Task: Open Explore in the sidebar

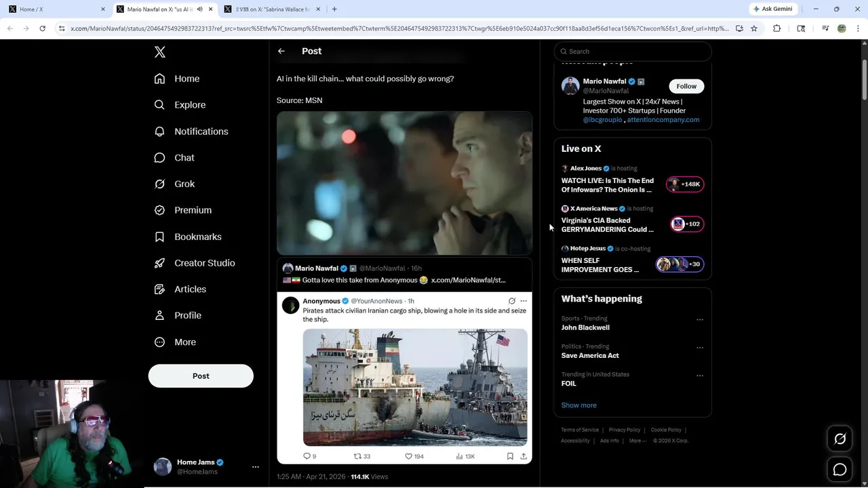Action: coord(180,105)
